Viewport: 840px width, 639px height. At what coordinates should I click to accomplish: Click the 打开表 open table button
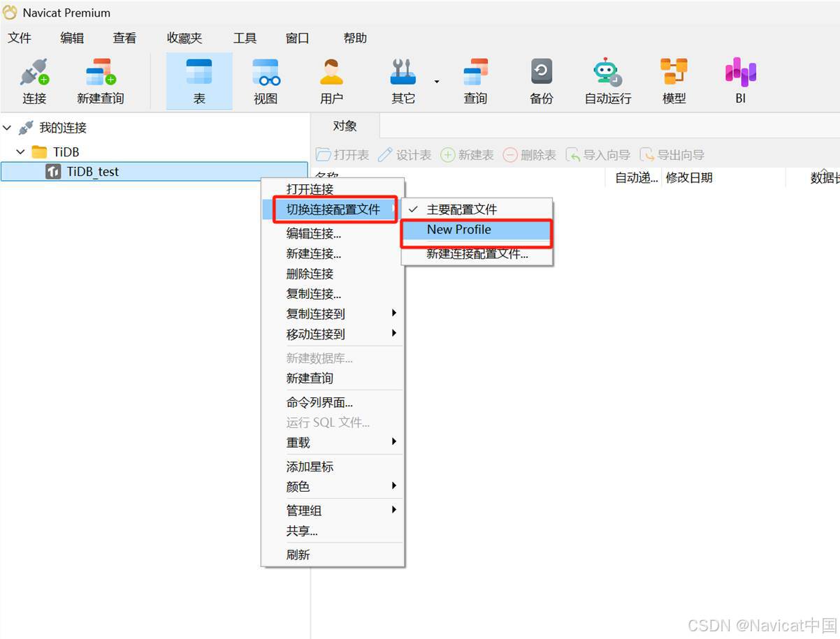342,155
